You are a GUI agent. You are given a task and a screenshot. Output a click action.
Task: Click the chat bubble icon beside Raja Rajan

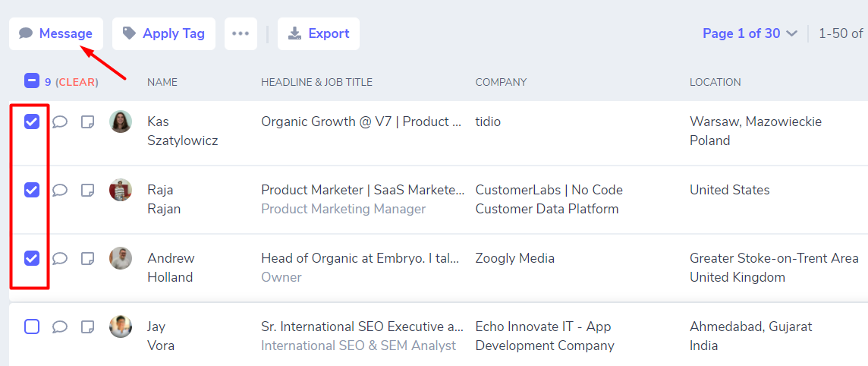click(x=60, y=190)
